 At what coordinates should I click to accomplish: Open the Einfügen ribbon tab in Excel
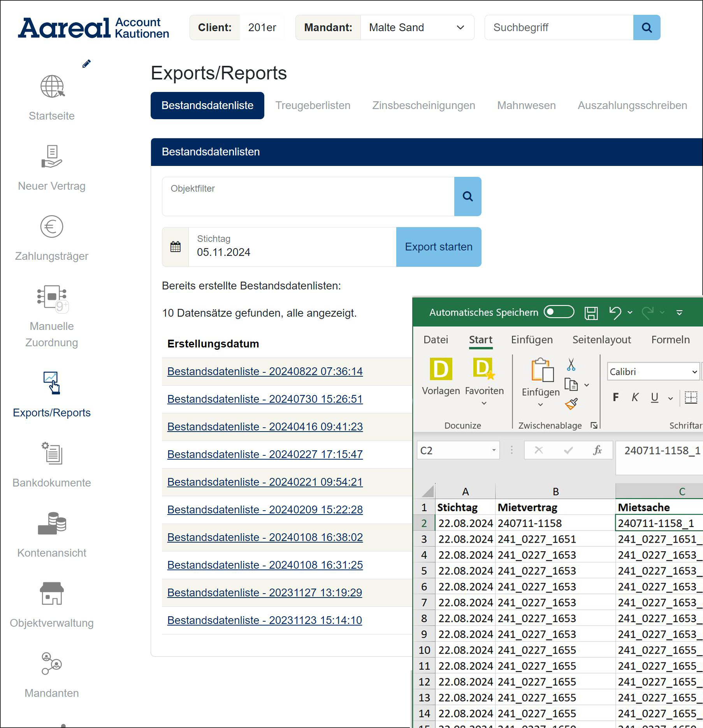point(531,340)
